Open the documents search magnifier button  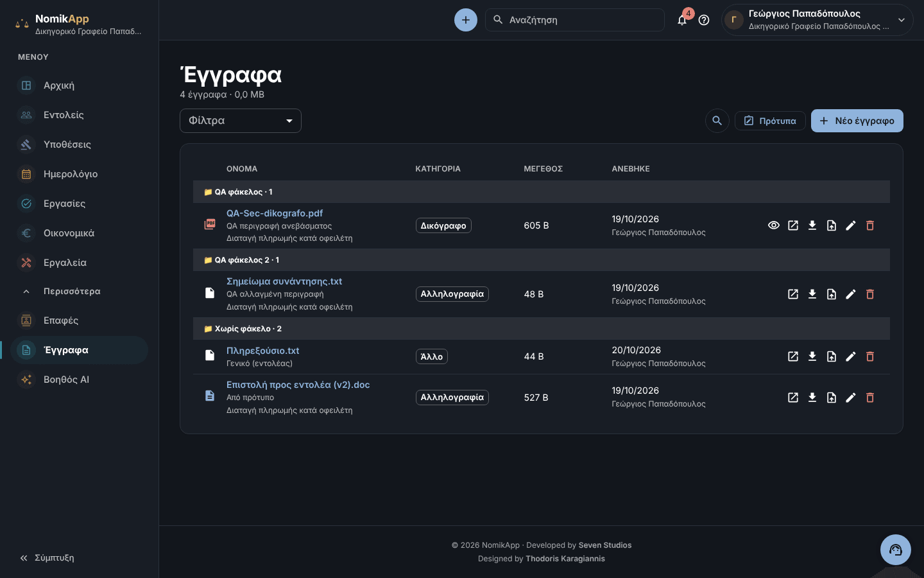click(x=717, y=121)
